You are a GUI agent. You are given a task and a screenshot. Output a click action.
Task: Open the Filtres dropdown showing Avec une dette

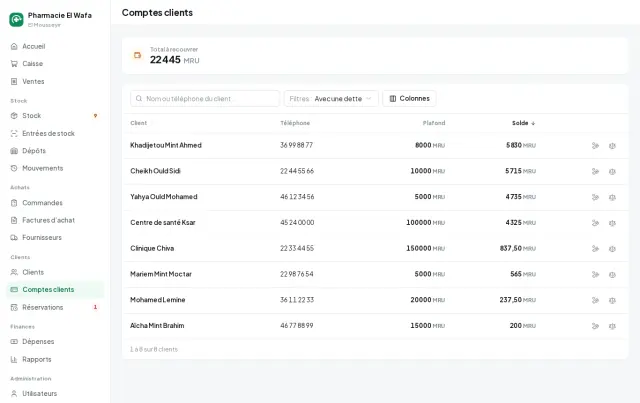tap(331, 98)
